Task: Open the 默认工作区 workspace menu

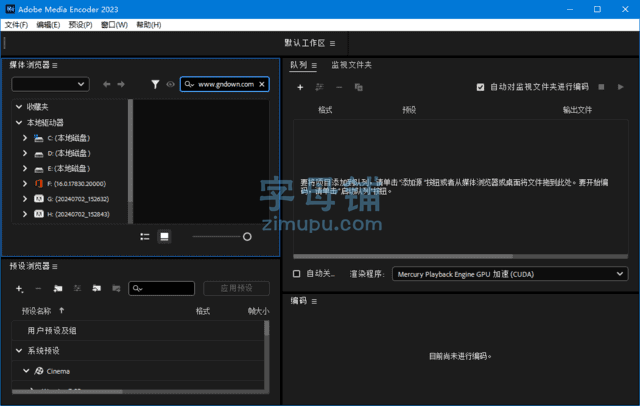Action: [x=333, y=43]
